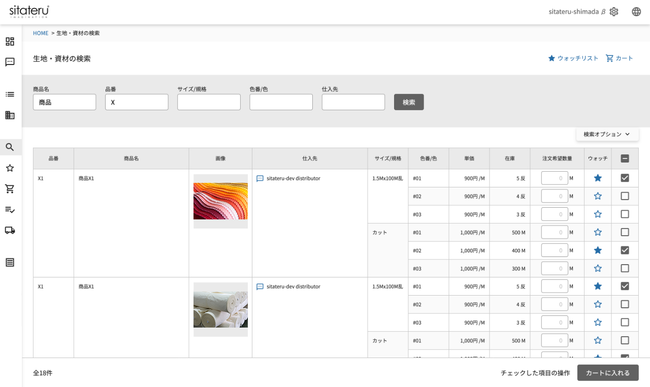
Task: Uncheck the colorful fabric 5反 row checkbox
Action: tap(625, 178)
